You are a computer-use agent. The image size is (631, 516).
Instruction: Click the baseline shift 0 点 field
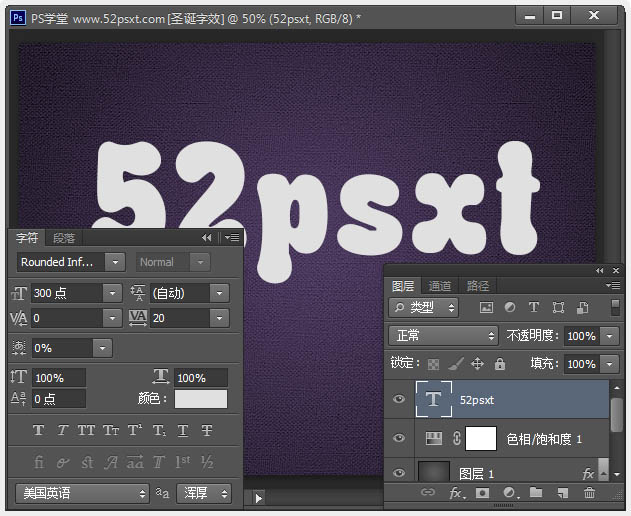[58, 399]
